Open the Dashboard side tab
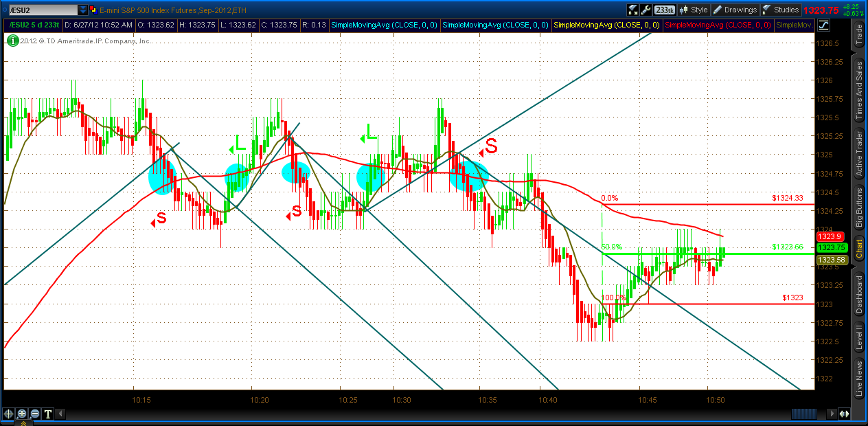The height and width of the screenshot is (426, 868). tap(858, 295)
